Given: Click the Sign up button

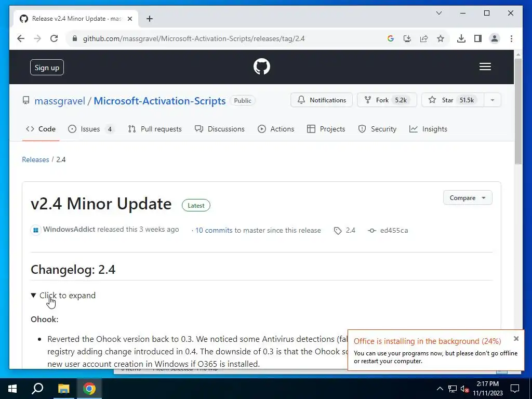Looking at the screenshot, I should click(x=47, y=68).
